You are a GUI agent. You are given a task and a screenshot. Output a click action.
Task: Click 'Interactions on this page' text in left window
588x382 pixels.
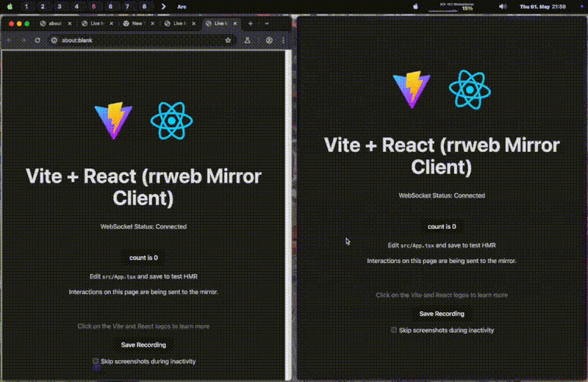(143, 292)
